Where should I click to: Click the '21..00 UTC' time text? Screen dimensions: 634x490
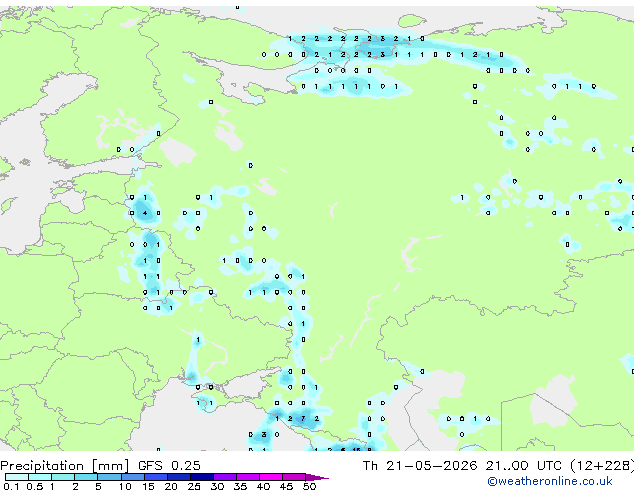[523, 466]
